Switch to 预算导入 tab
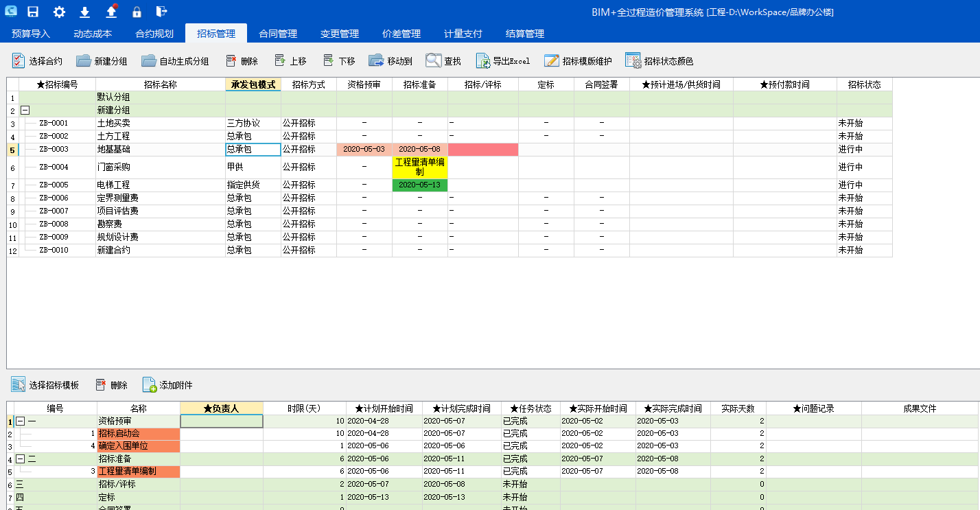Viewport: 980px width, 510px height. point(31,34)
